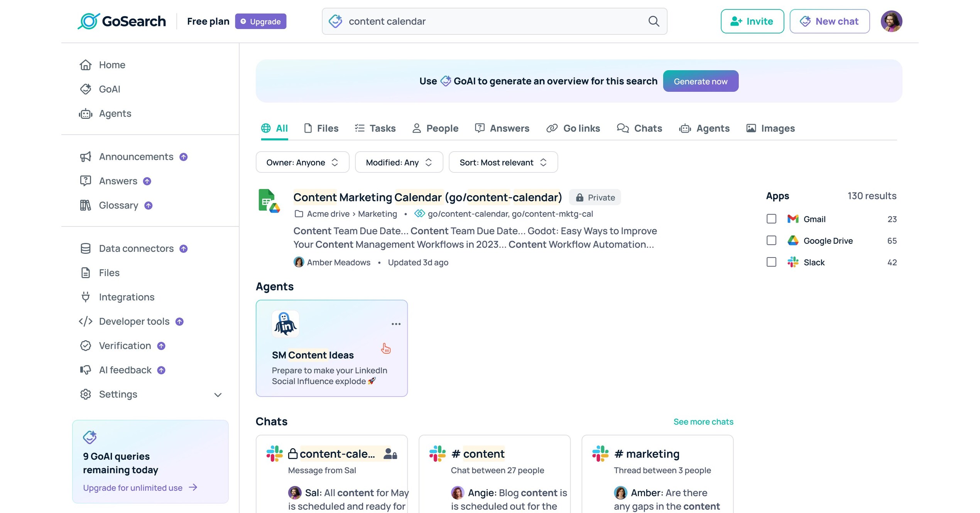Check the Google Drive app filter
The image size is (980, 513).
771,241
